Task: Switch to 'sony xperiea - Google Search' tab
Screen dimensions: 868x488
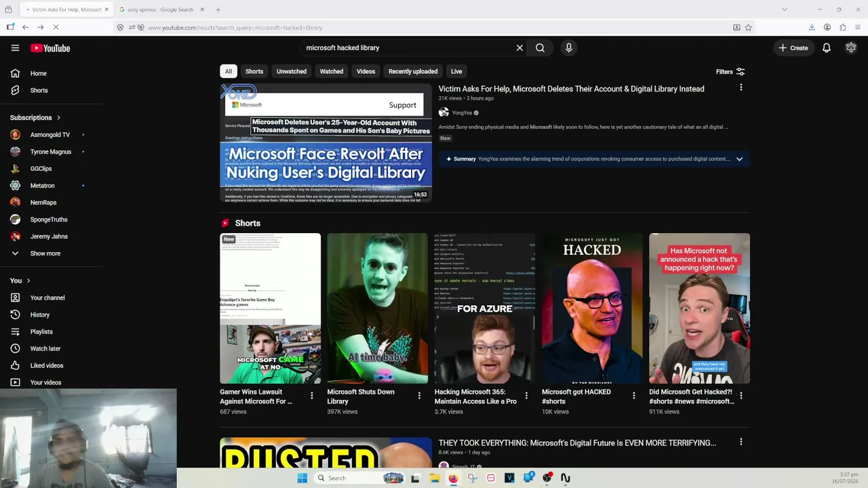Action: click(160, 9)
